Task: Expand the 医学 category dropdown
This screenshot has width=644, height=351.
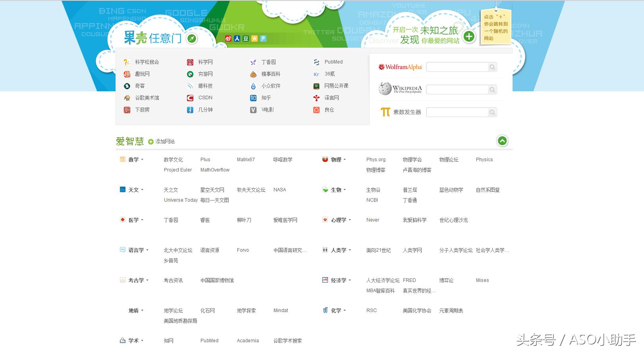Action: click(142, 220)
